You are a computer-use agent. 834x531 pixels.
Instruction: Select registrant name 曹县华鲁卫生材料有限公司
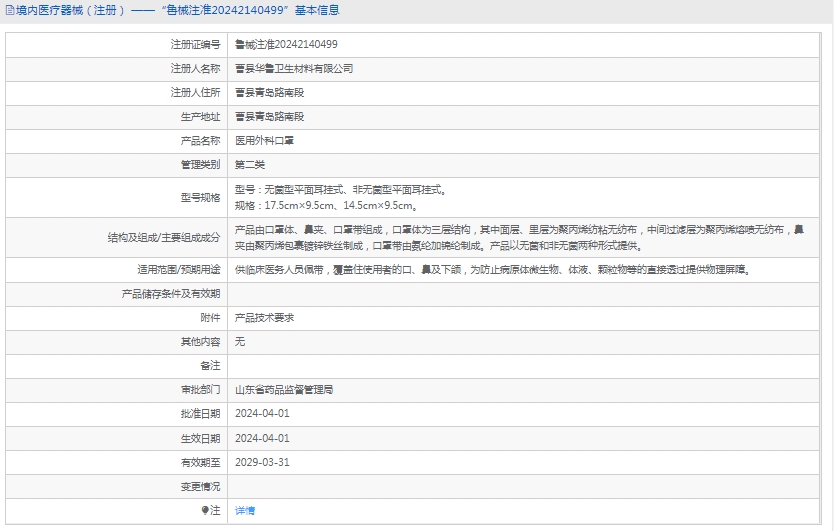tap(294, 69)
